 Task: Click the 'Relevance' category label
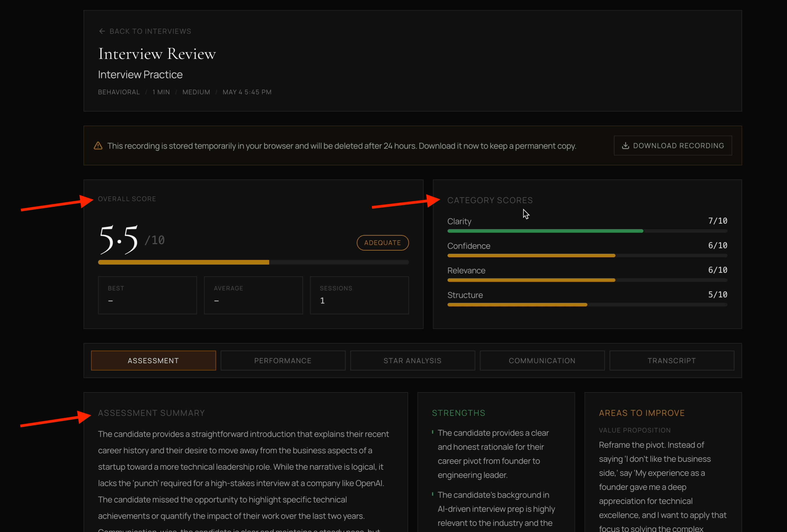point(466,271)
